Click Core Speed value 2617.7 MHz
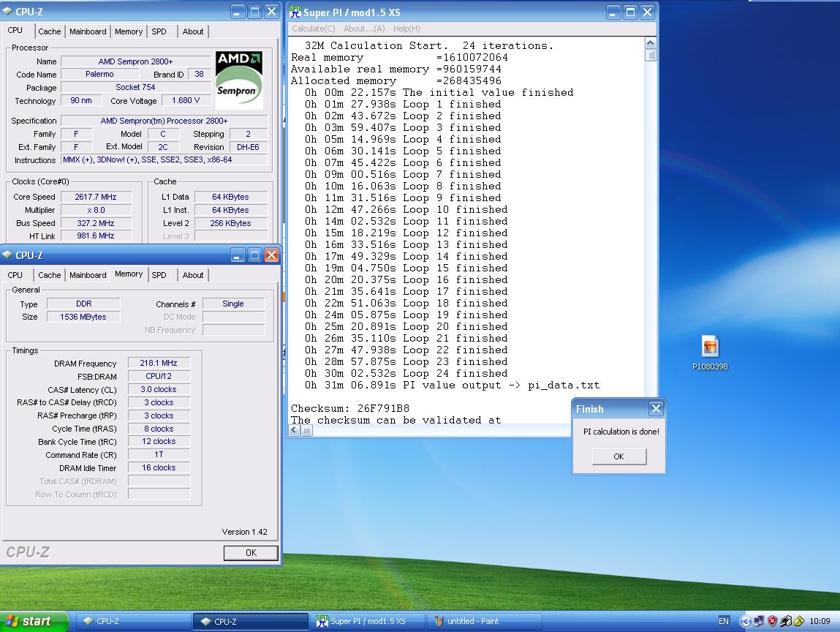Viewport: 840px width, 632px height. click(95, 197)
